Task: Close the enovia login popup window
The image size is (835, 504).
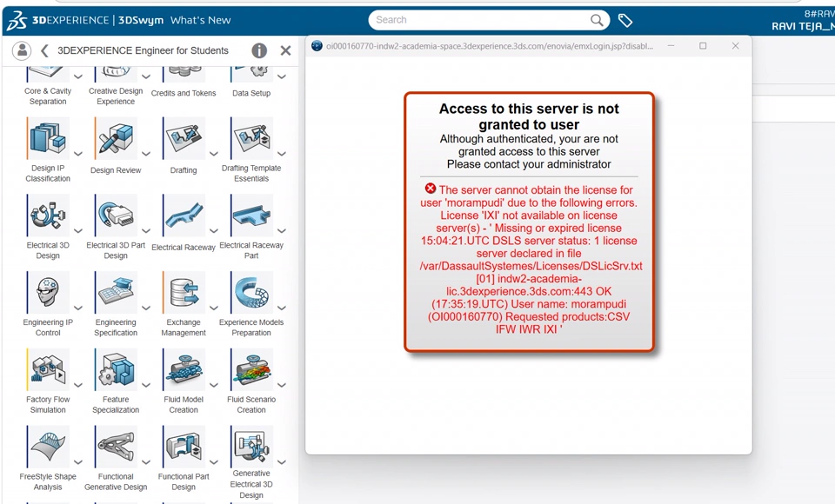Action: tap(736, 46)
